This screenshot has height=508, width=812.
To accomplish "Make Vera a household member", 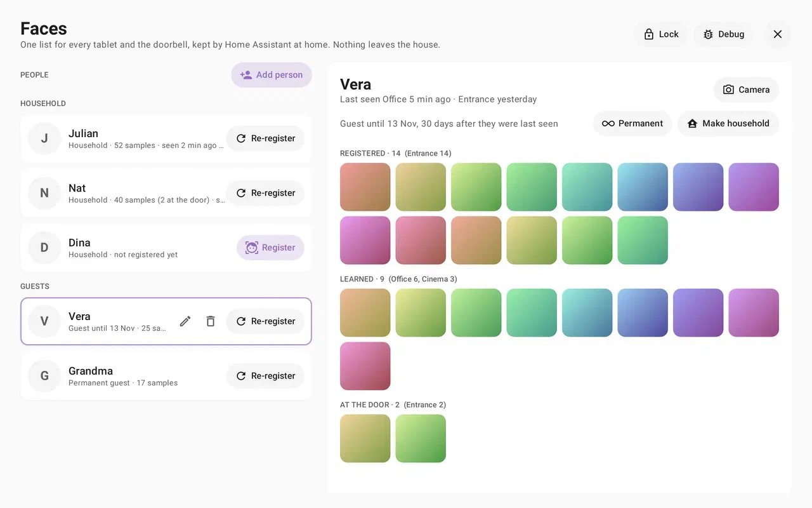I will point(728,123).
